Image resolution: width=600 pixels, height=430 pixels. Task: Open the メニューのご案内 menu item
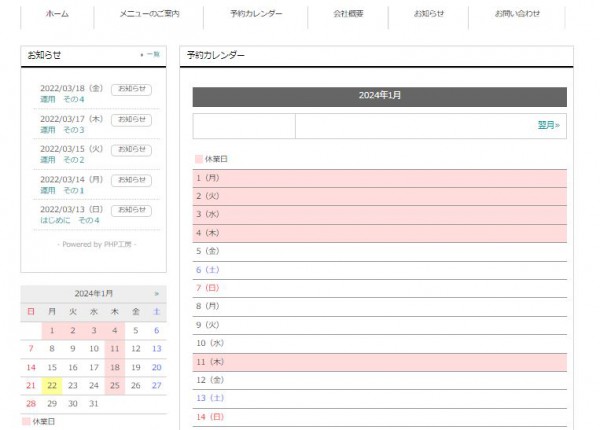click(x=149, y=14)
